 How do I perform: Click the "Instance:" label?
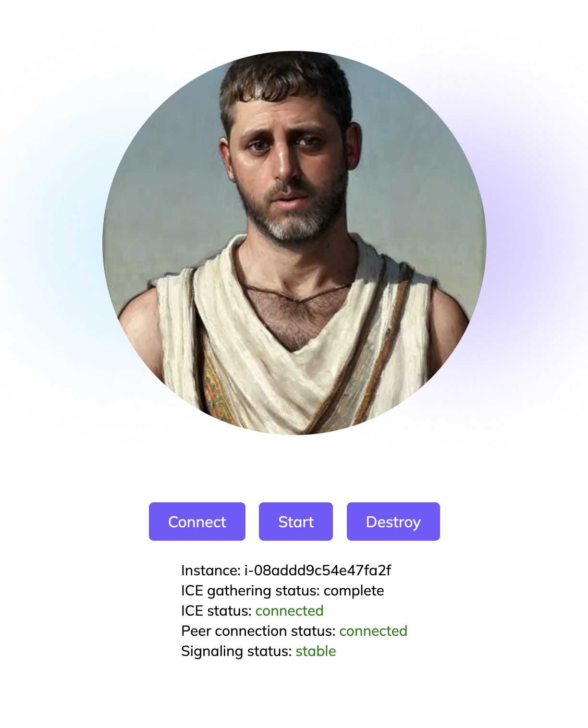210,570
